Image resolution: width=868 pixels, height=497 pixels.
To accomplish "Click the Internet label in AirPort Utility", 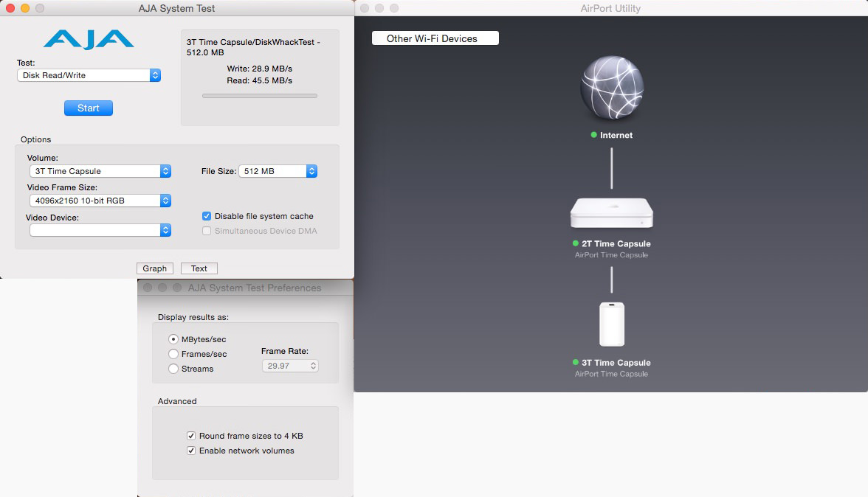I will point(616,135).
